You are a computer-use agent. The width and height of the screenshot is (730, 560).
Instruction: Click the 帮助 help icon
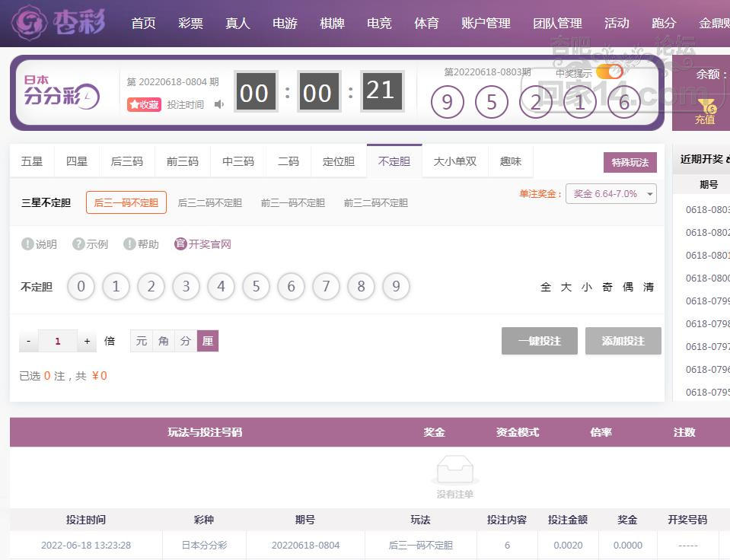129,244
